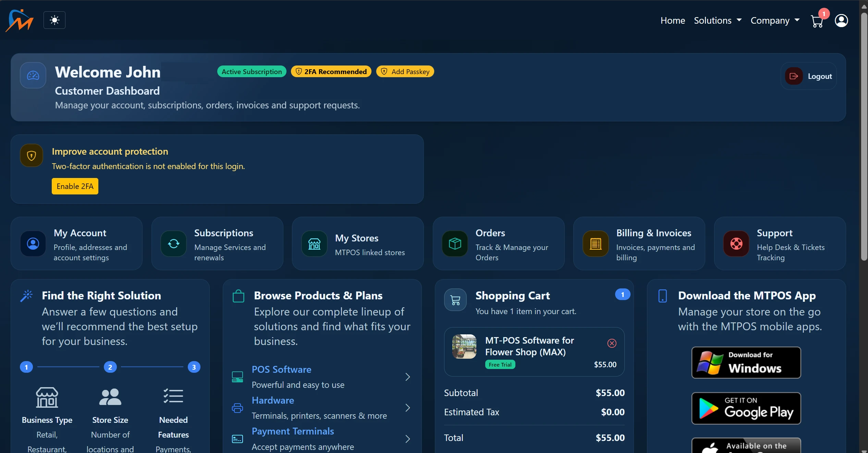Click the Store Size people icon
The height and width of the screenshot is (453, 868).
pos(110,397)
